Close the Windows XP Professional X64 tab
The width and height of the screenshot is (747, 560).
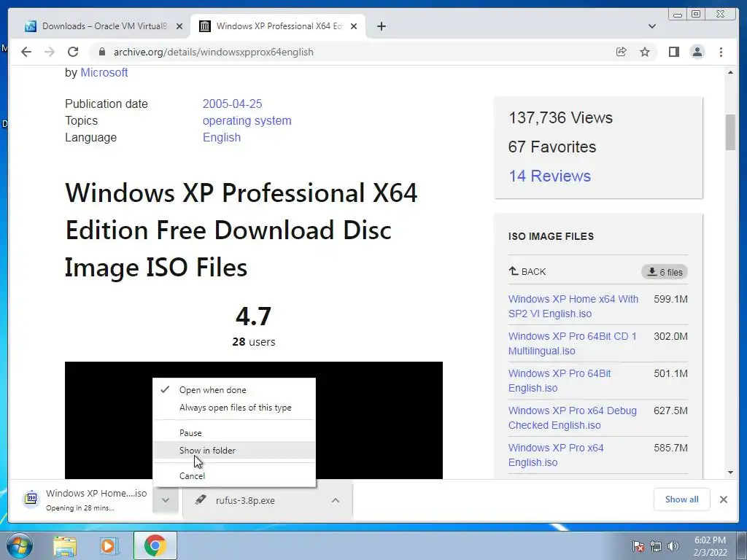pyautogui.click(x=354, y=26)
